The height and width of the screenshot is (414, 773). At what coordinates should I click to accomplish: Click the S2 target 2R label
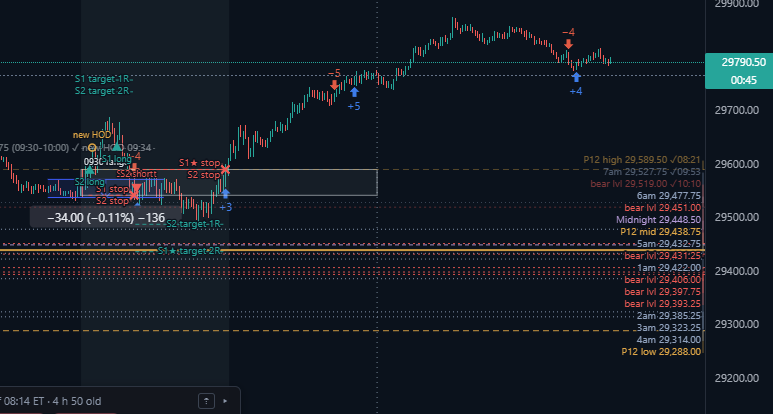[104, 91]
